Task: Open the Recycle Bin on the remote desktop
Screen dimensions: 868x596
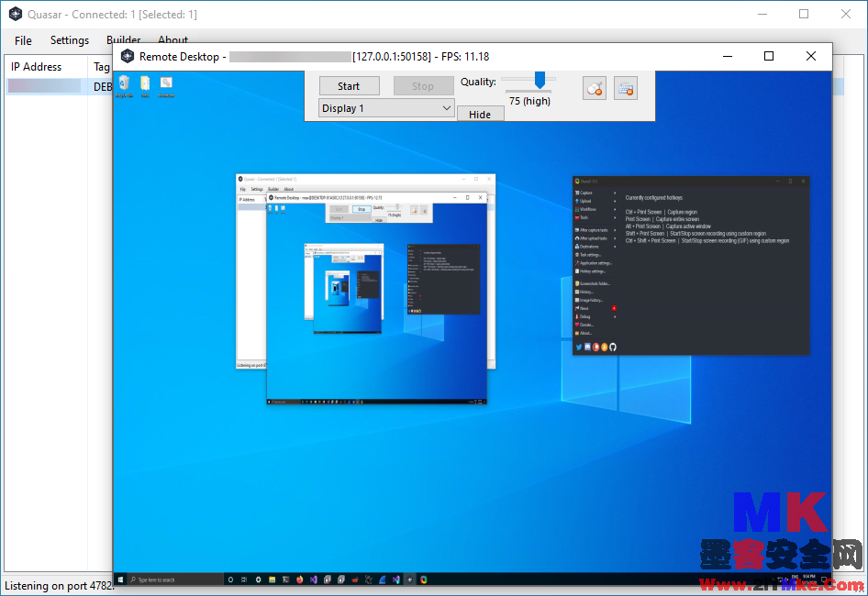Action: 124,83
